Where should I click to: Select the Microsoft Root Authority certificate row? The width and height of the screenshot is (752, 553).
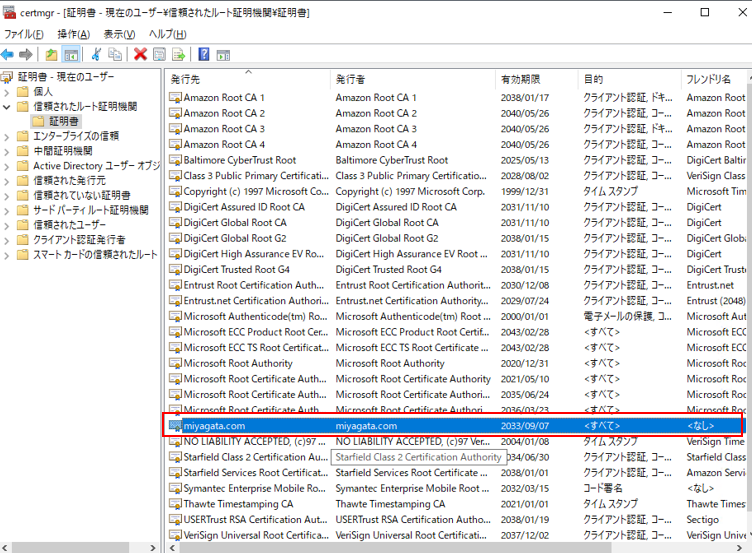pos(456,364)
